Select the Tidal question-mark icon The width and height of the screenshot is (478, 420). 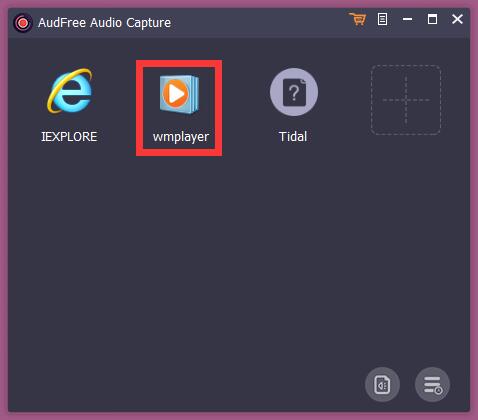point(294,92)
